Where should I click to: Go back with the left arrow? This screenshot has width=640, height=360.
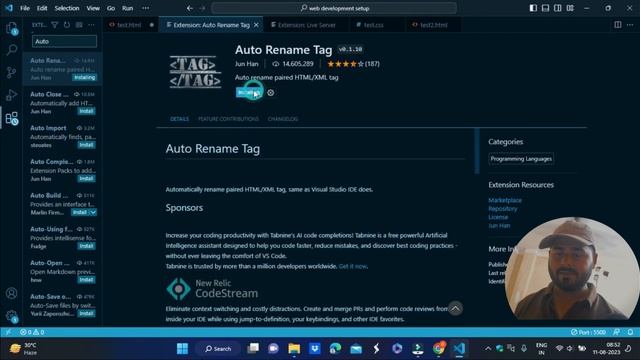[x=190, y=8]
